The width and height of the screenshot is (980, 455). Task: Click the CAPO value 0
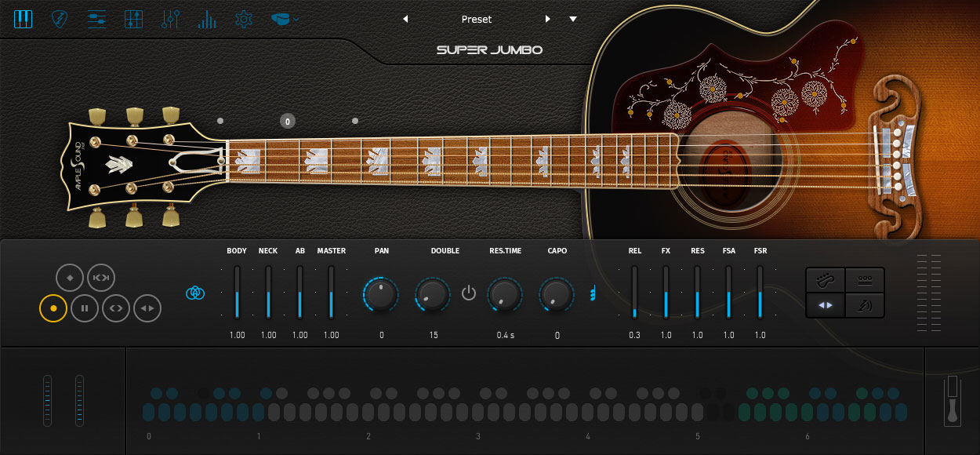(x=557, y=336)
